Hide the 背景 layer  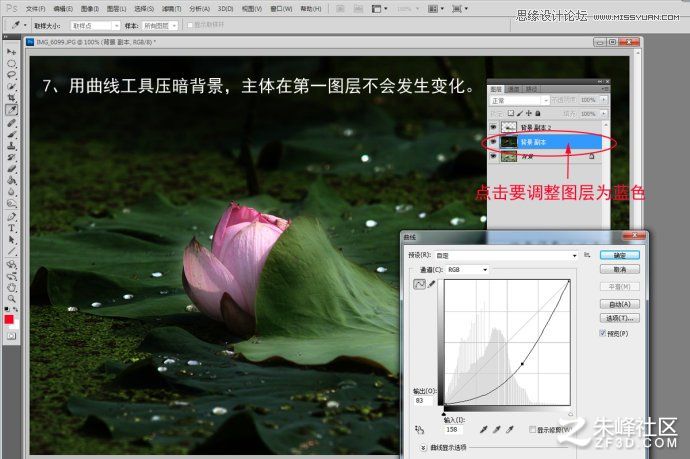point(493,156)
